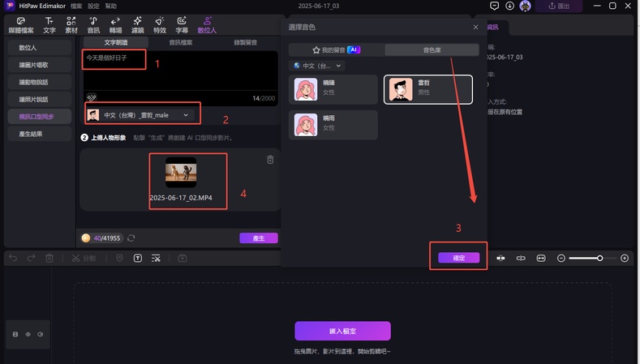
Task: Toggle track visibility eye icon
Action: 28,334
